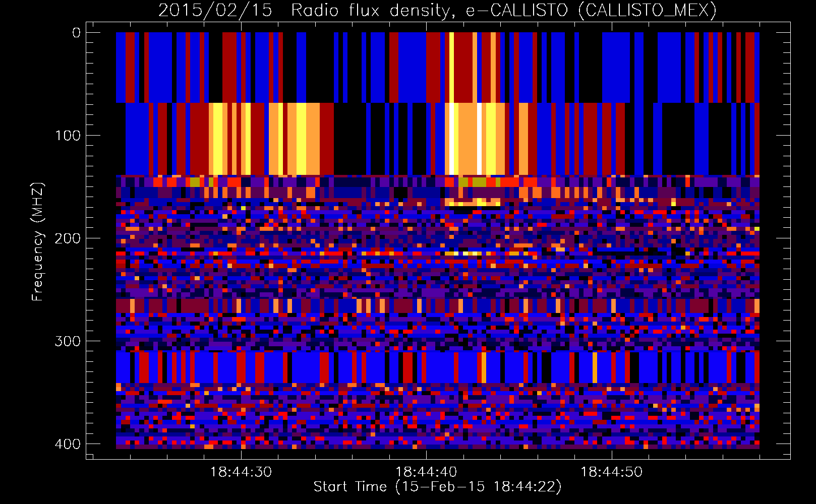Click the frequency tick label 300
This screenshot has height=504, width=816.
(68, 341)
